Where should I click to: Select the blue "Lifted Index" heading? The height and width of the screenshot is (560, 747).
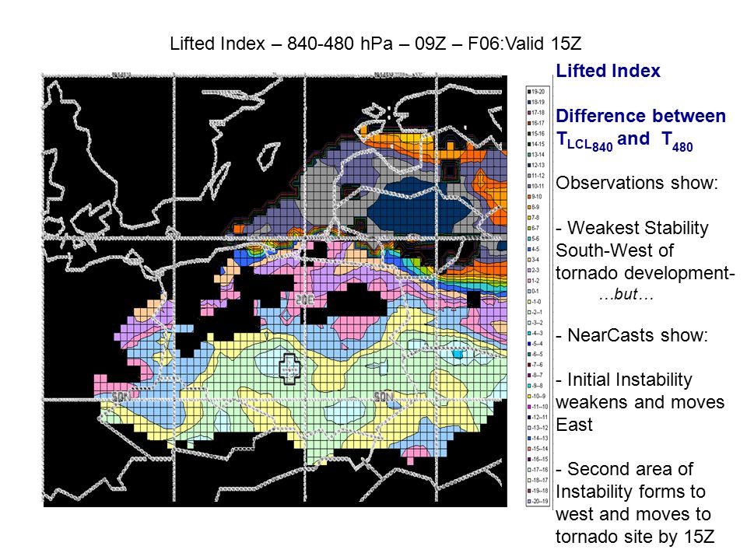click(608, 71)
